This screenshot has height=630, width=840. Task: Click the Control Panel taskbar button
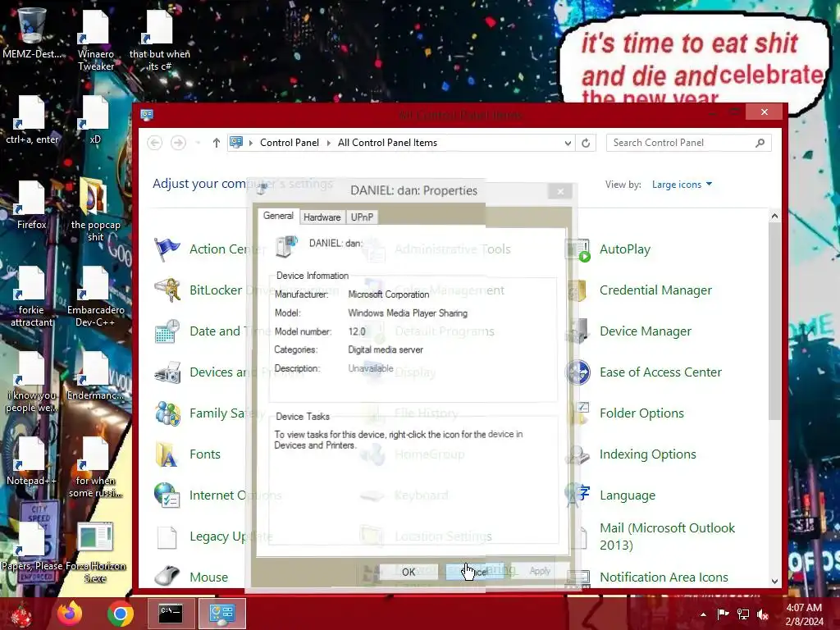[221, 614]
